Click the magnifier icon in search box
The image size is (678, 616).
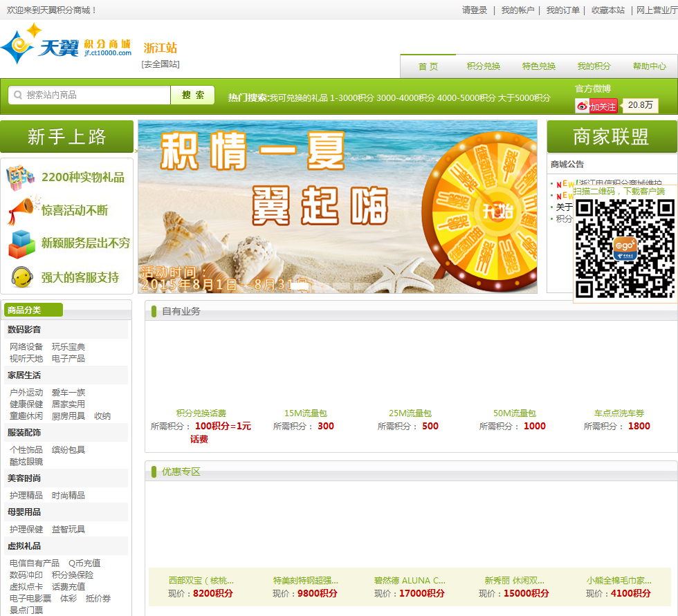18,95
